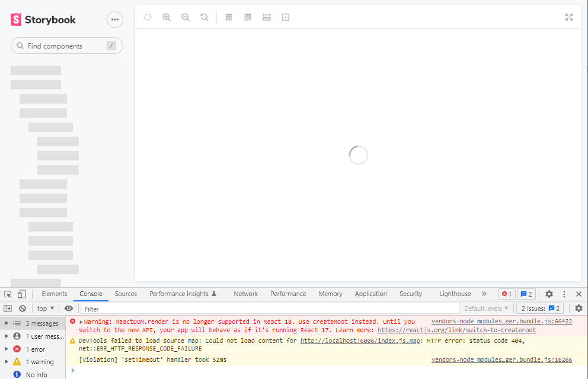Select the inspect element tool
Screen dimensions: 588x379
tap(8, 294)
